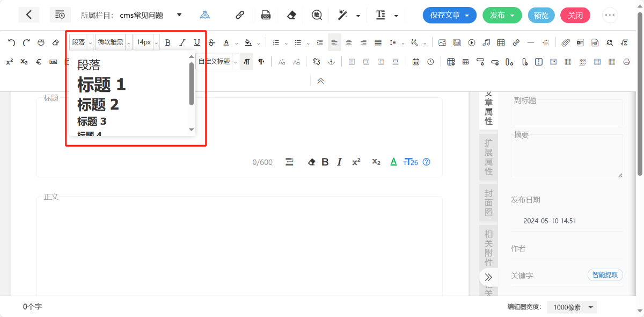Toggle underline formatting
The height and width of the screenshot is (317, 644).
click(x=197, y=42)
